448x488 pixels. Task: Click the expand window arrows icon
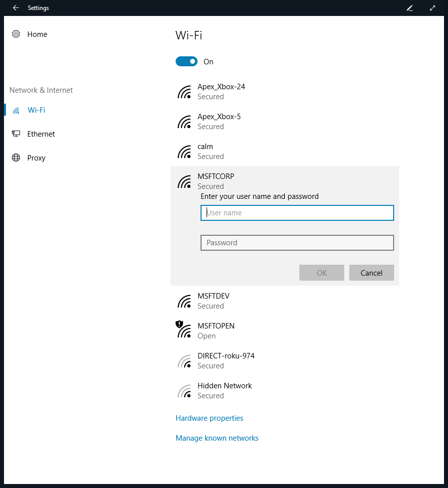[433, 8]
